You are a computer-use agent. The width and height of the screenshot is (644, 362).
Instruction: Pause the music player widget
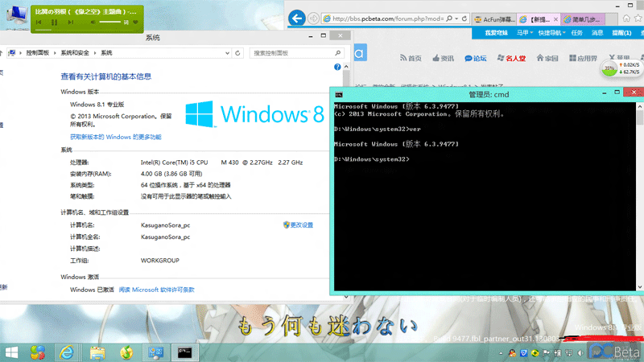[x=53, y=23]
